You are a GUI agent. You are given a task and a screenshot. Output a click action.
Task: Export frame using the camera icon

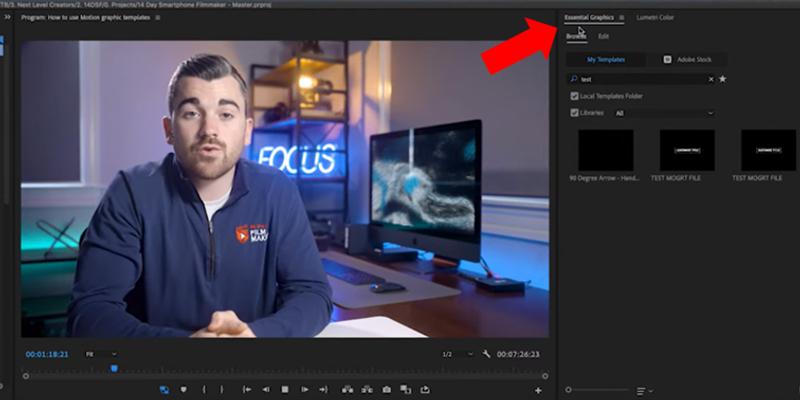pos(387,390)
